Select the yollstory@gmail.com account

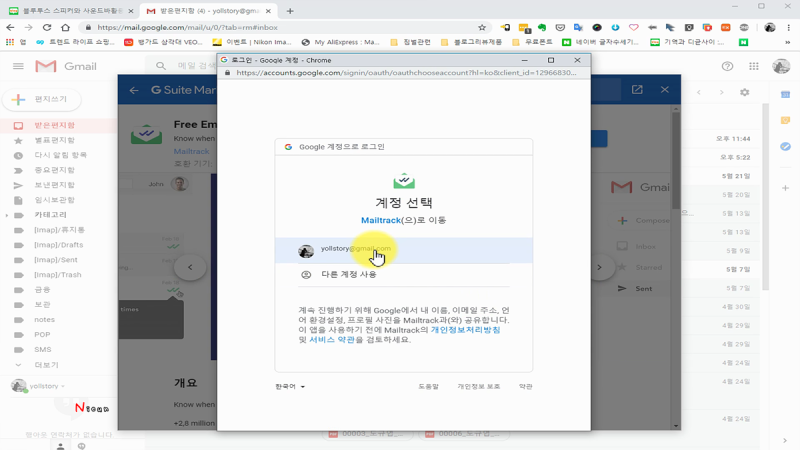[404, 250]
